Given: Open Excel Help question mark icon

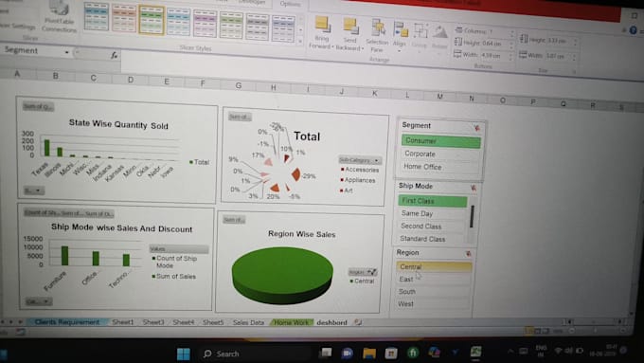Looking at the screenshot, I should pyautogui.click(x=633, y=30).
